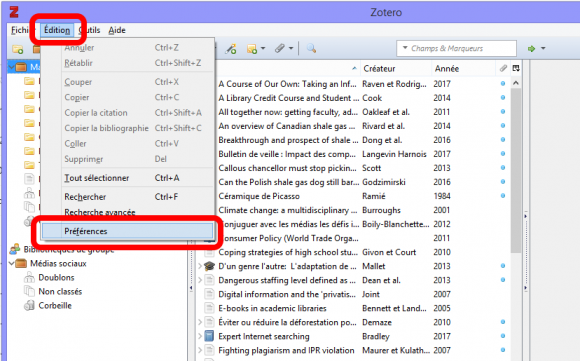
Task: Open the column picker icon in header
Action: (x=516, y=68)
